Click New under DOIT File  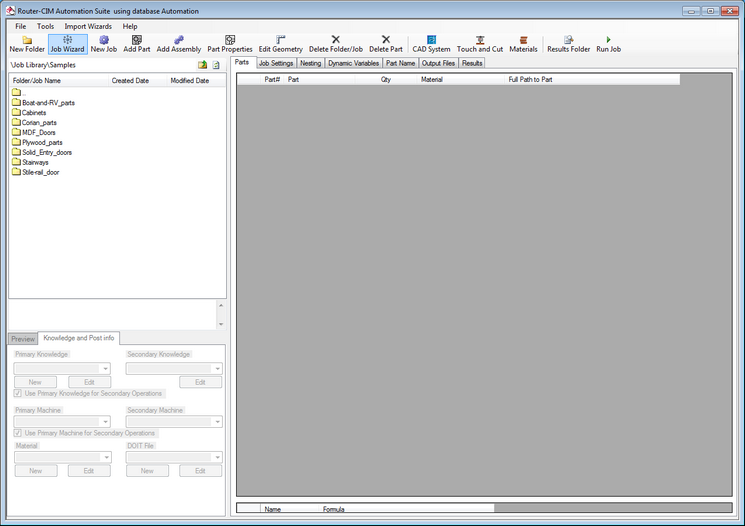pos(147,471)
